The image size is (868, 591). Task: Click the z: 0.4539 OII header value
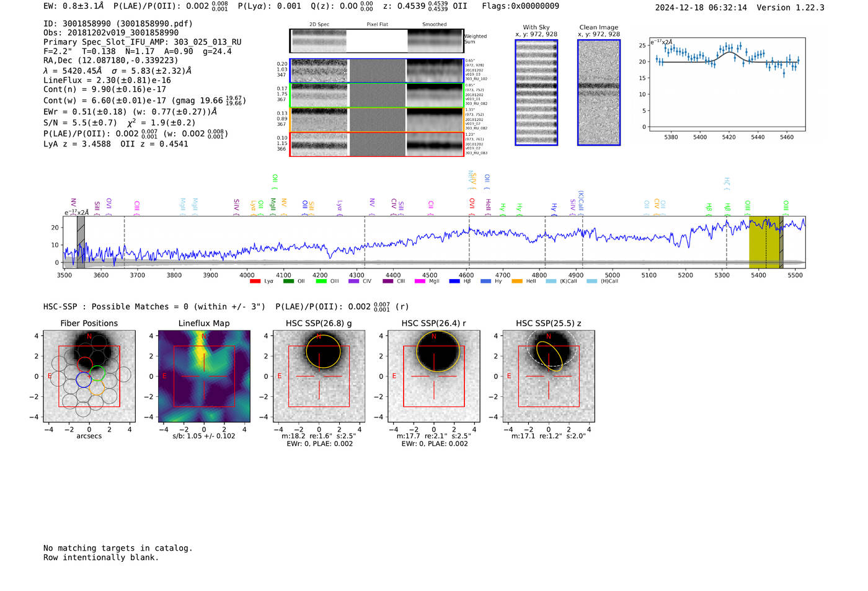pyautogui.click(x=425, y=6)
